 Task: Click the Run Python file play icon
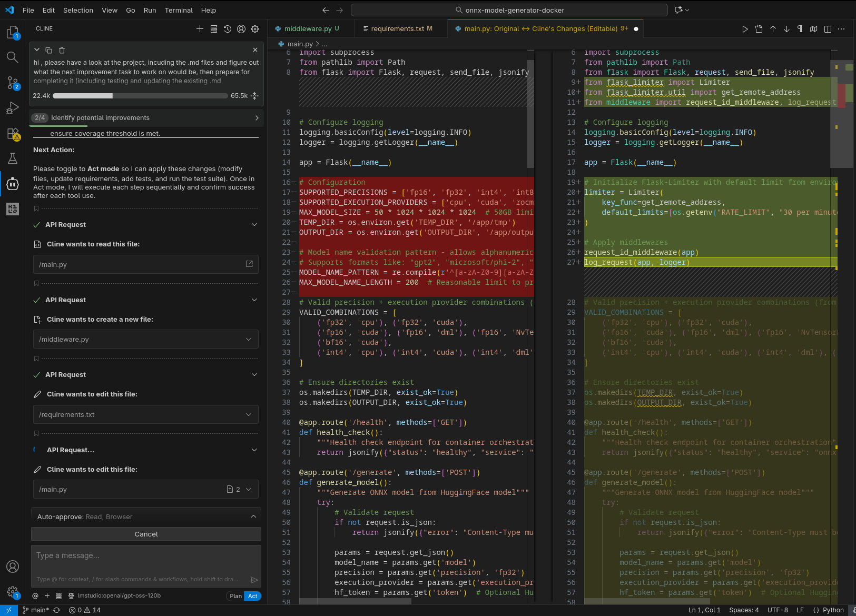point(745,29)
